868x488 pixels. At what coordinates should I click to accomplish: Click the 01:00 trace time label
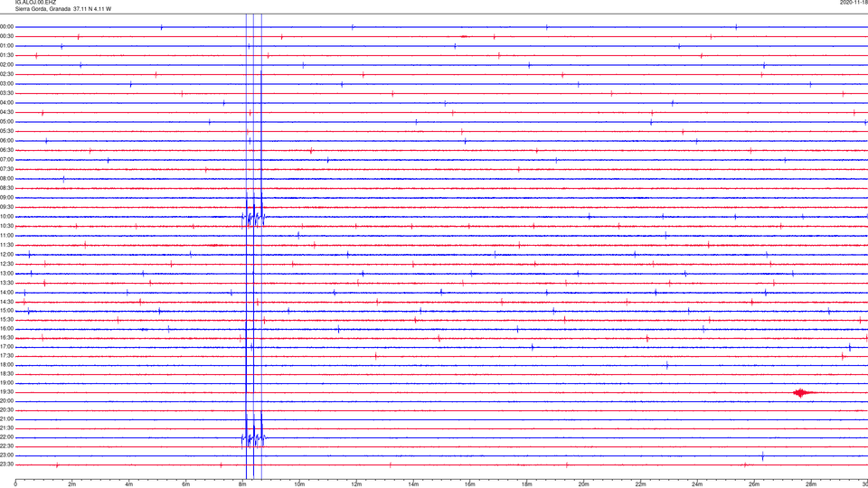[7, 45]
